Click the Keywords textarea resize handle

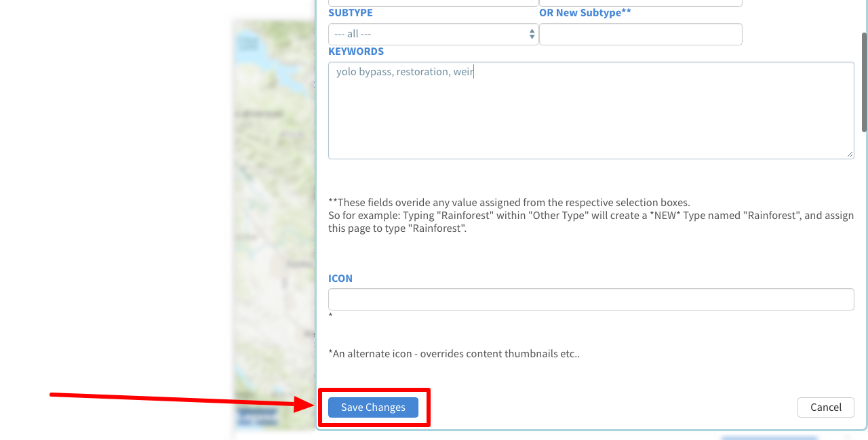click(850, 155)
